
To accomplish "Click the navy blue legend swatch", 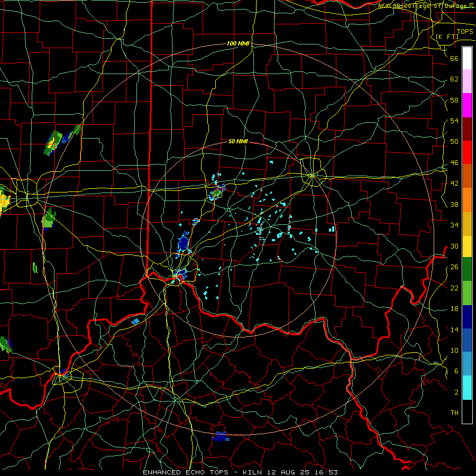I will coord(467,317).
